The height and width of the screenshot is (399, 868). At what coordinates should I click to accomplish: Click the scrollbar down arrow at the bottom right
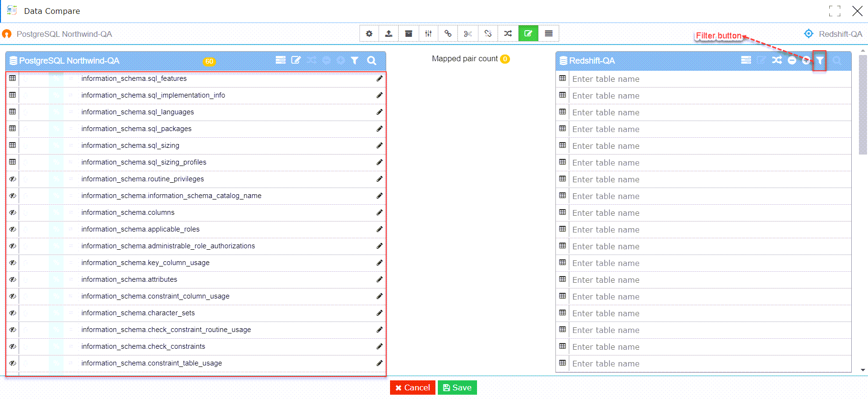863,370
